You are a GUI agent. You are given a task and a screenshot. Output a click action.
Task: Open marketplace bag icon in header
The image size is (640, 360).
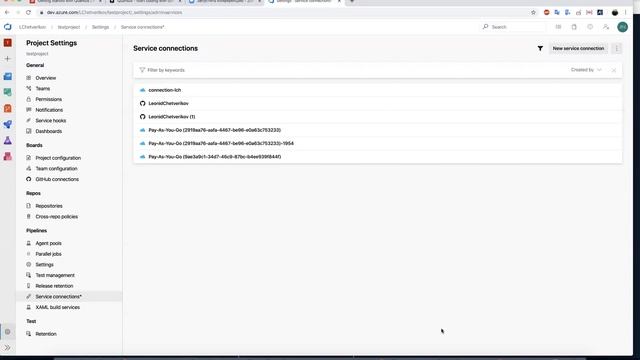coord(574,27)
